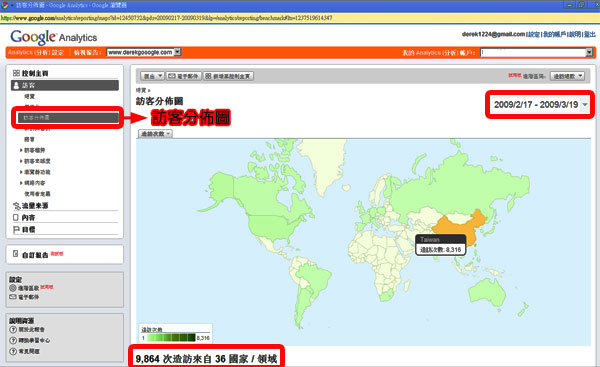Click the browser address bar URL
This screenshot has width=600, height=367.
[x=166, y=18]
